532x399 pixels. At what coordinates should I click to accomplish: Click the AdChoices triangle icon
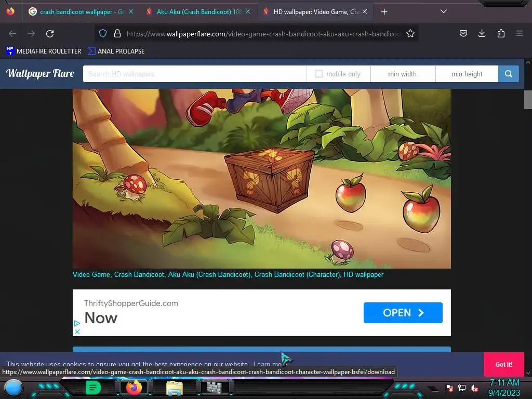click(x=77, y=323)
